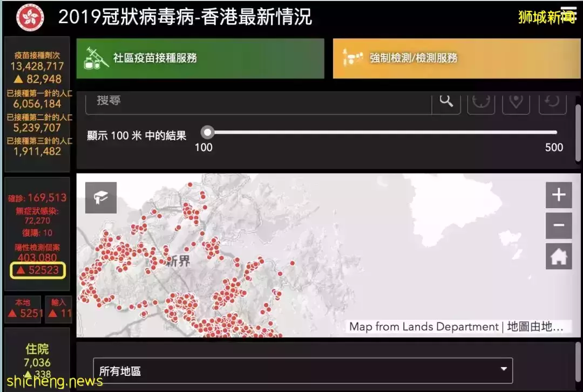Click the map pin marker icon
The width and height of the screenshot is (583, 392).
pos(516,101)
